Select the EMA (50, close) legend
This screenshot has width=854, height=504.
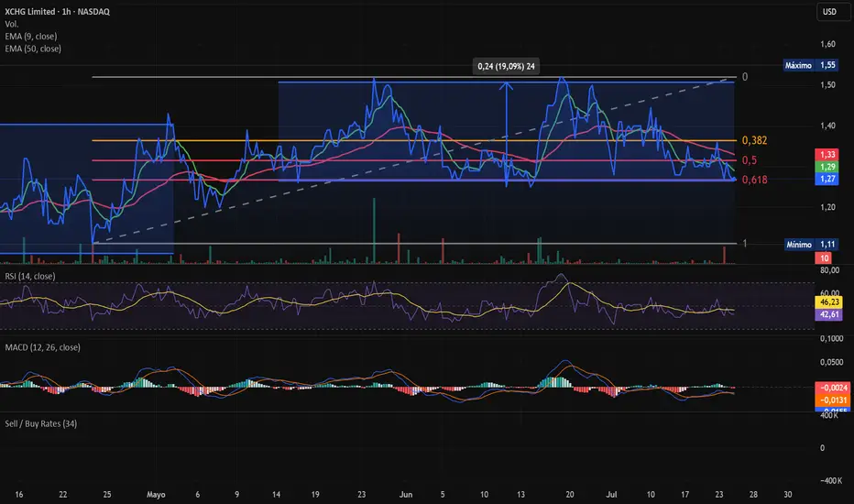[33, 49]
